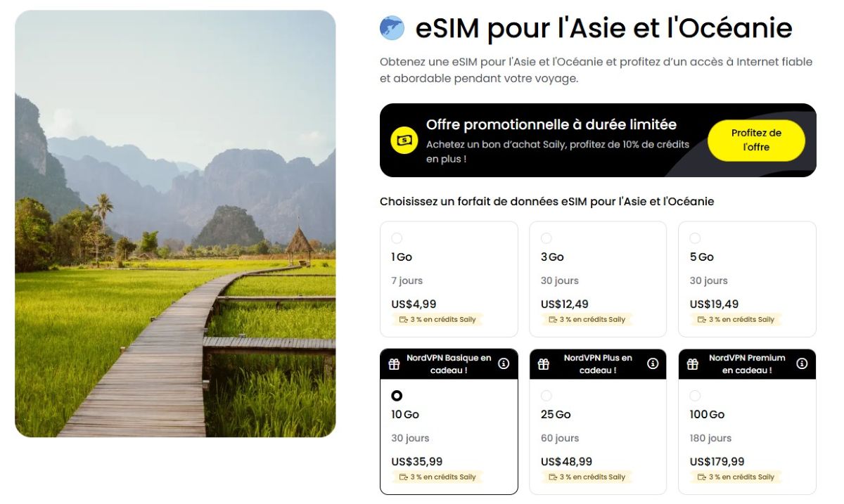Open info icon on NordVPN Basique banner
The height and width of the screenshot is (504, 844).
504,363
